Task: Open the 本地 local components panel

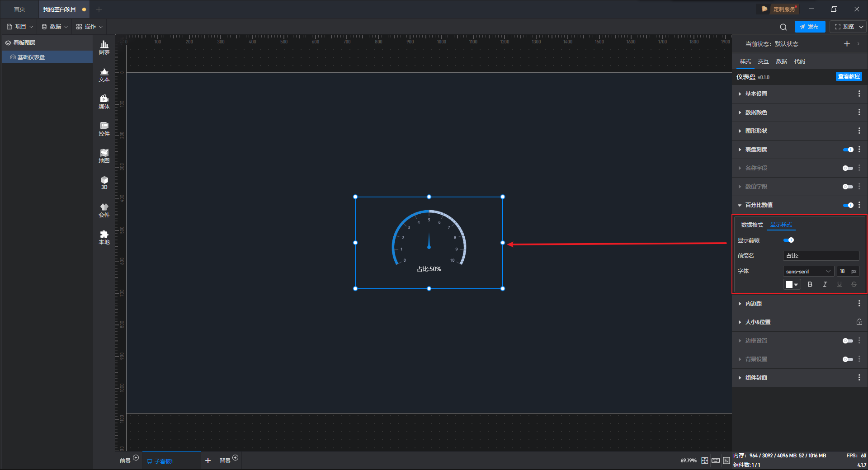Action: tap(104, 237)
